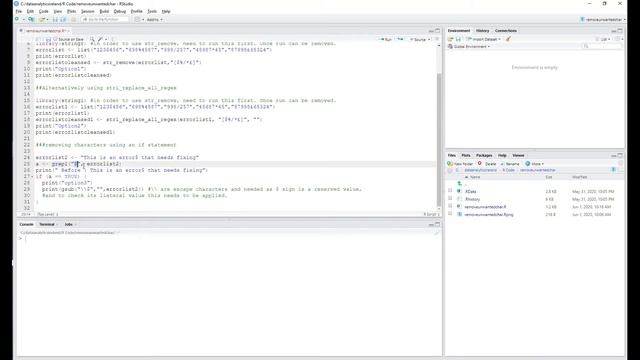
Task: Switch to the History tab
Action: click(482, 31)
